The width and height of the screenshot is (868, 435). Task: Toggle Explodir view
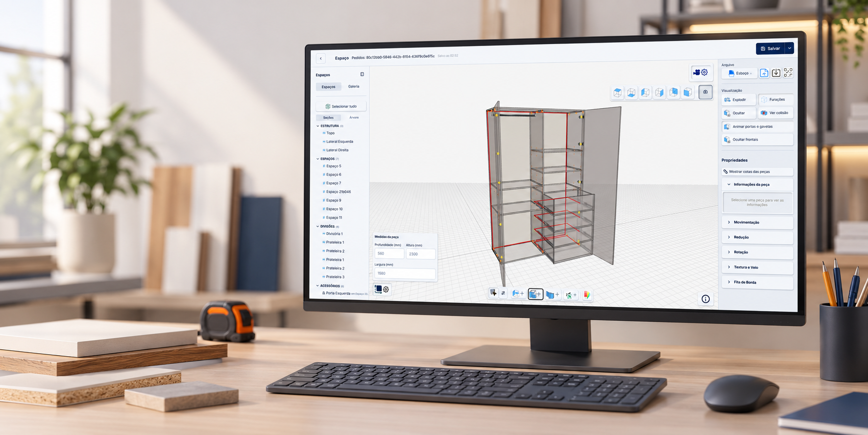click(x=739, y=99)
